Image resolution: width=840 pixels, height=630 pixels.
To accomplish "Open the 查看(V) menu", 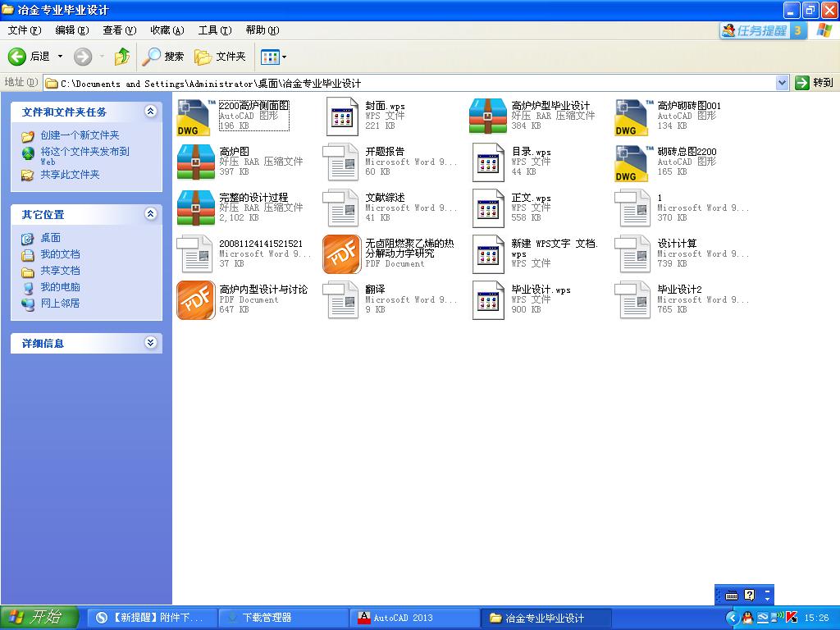I will 120,30.
